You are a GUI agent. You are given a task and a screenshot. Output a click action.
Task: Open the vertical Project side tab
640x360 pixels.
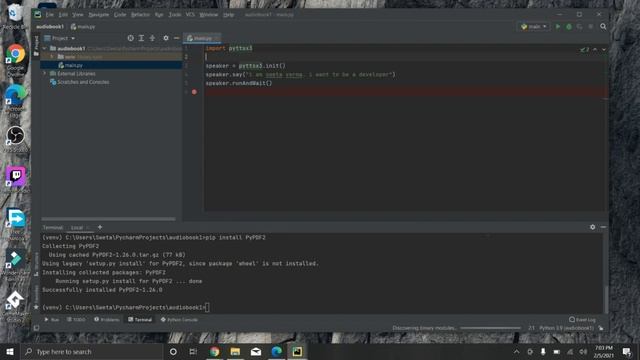(36, 45)
